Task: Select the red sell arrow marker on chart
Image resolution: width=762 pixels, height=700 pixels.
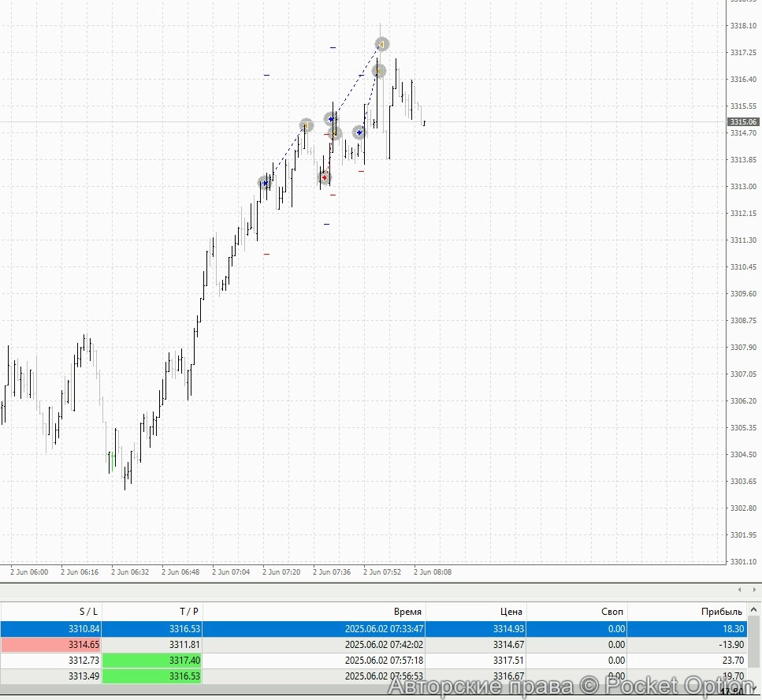Action: (325, 177)
